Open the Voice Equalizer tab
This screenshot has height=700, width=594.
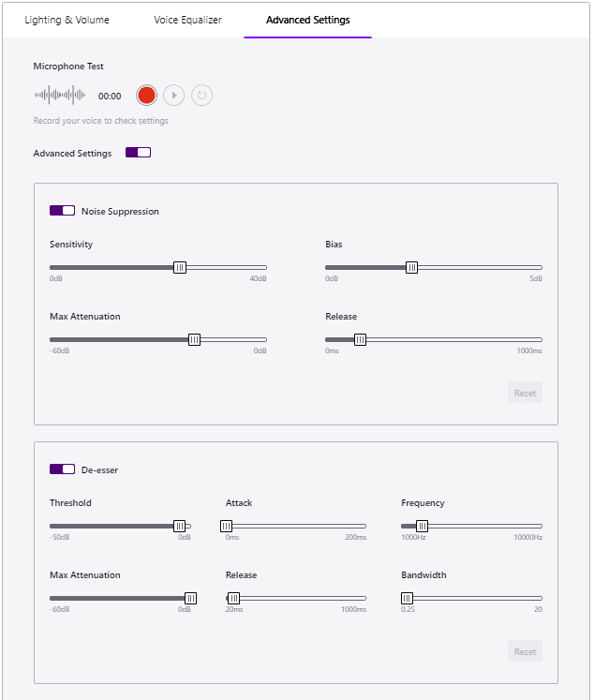[187, 20]
